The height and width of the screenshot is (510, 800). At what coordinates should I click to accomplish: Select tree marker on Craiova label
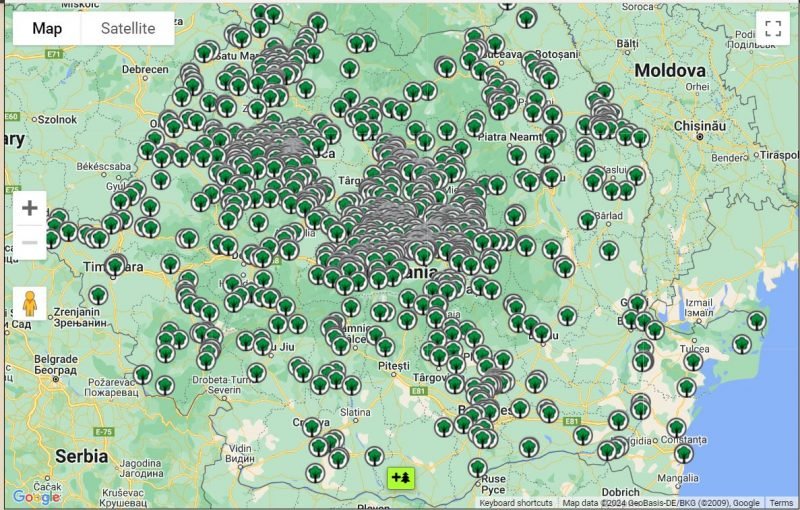(312, 427)
